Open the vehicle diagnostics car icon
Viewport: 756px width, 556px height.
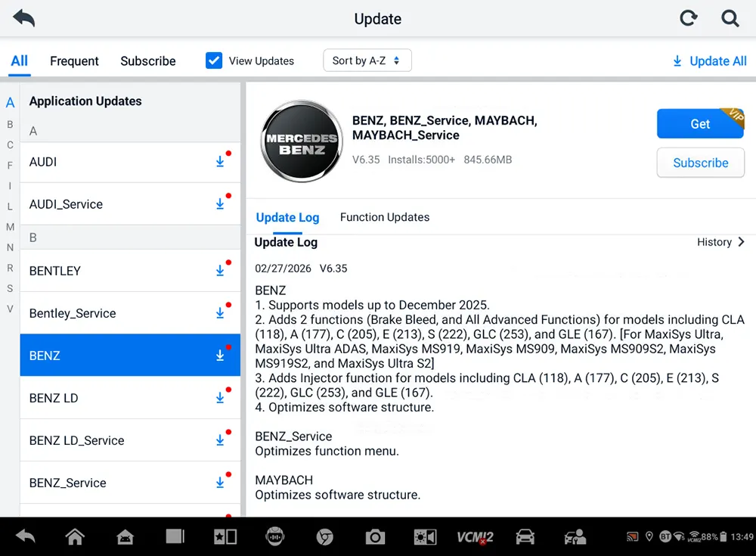coord(525,536)
